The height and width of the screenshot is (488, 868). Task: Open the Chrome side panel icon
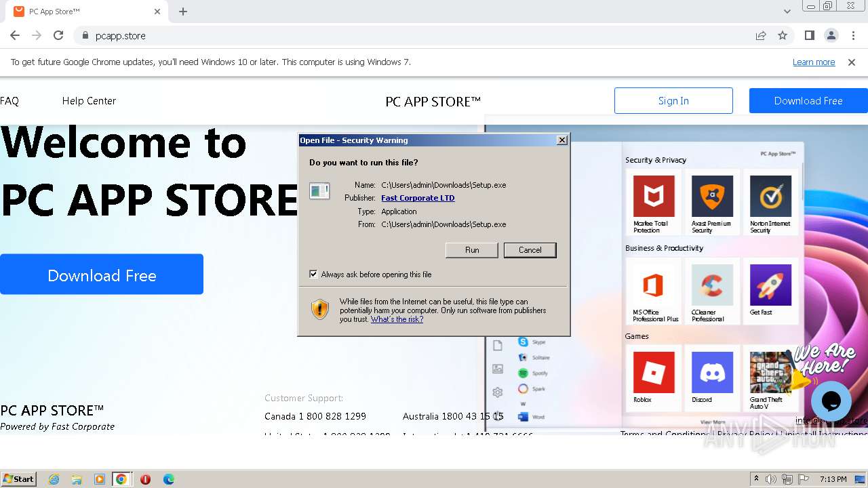pyautogui.click(x=810, y=35)
